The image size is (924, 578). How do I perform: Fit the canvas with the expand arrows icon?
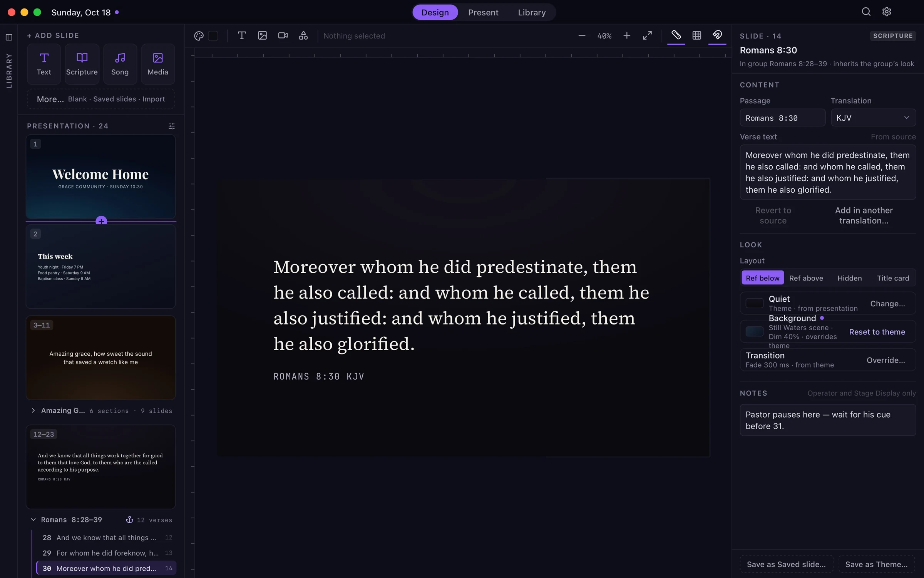[648, 36]
